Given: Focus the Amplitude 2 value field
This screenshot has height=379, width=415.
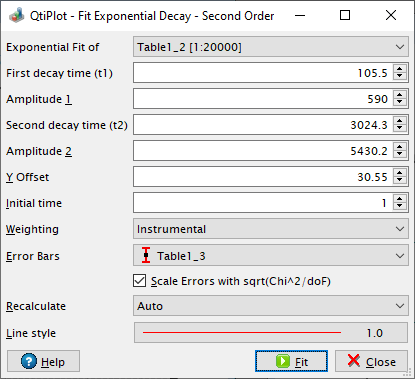Looking at the screenshot, I should (x=263, y=151).
